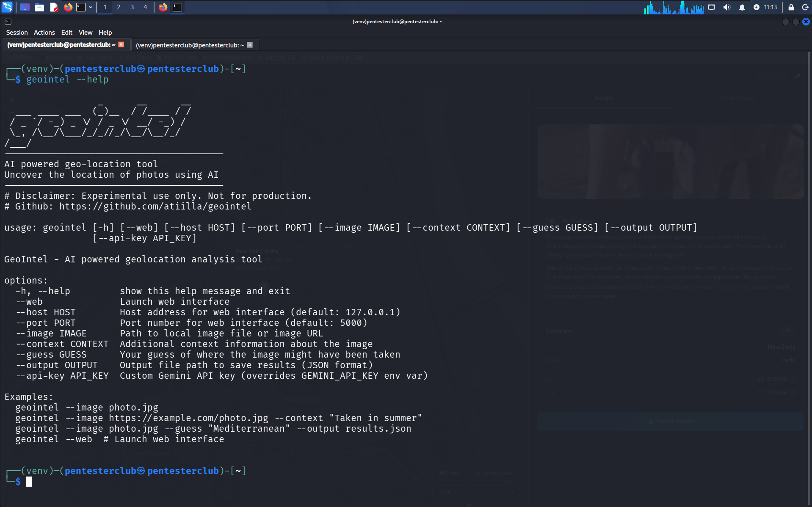812x507 pixels.
Task: Click the 'geointel --web # Launch web interface' example
Action: pos(120,439)
